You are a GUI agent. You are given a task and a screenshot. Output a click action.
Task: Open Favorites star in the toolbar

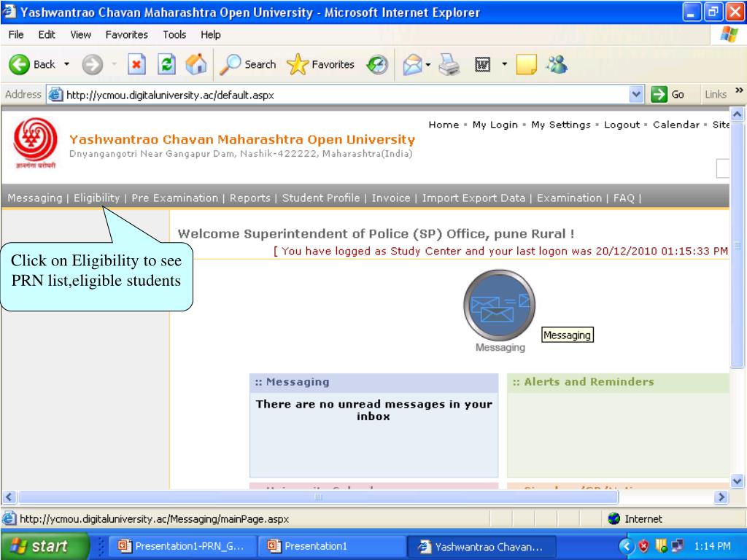[320, 64]
